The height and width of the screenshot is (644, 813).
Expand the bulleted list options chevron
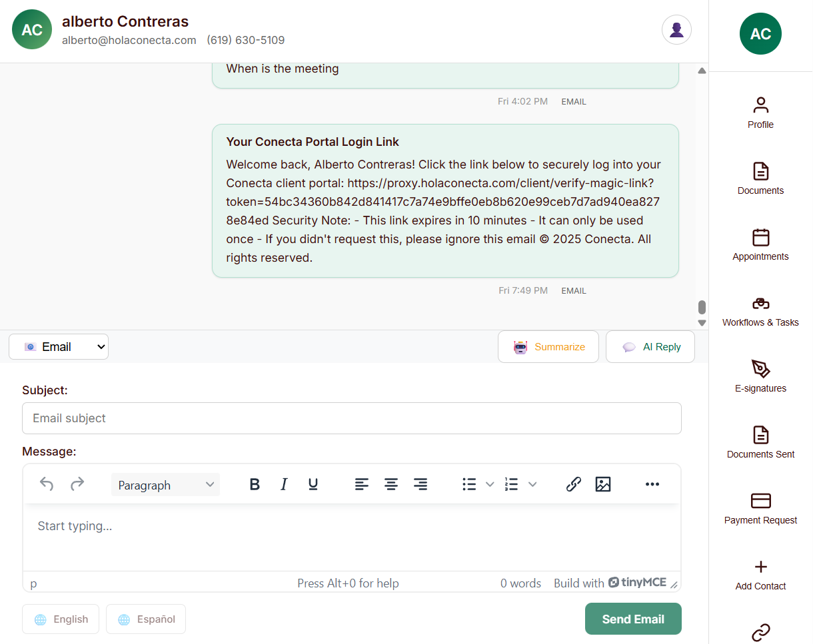[490, 484]
